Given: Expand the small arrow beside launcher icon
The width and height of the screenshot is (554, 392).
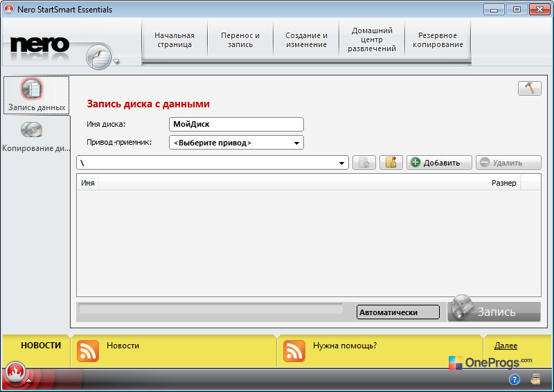Looking at the screenshot, I should point(116,62).
